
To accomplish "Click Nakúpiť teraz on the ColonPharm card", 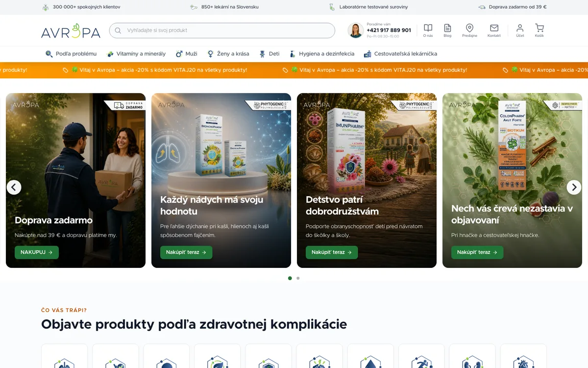I will click(477, 252).
